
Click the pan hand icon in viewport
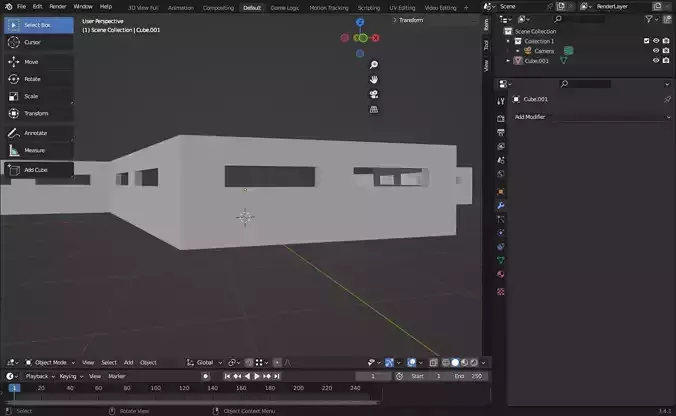(374, 79)
